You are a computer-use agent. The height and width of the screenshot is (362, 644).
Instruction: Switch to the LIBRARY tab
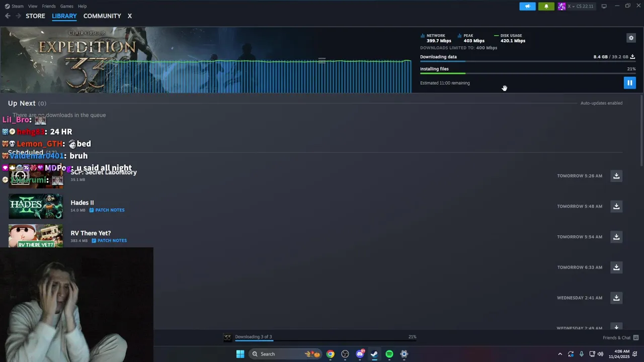(64, 16)
